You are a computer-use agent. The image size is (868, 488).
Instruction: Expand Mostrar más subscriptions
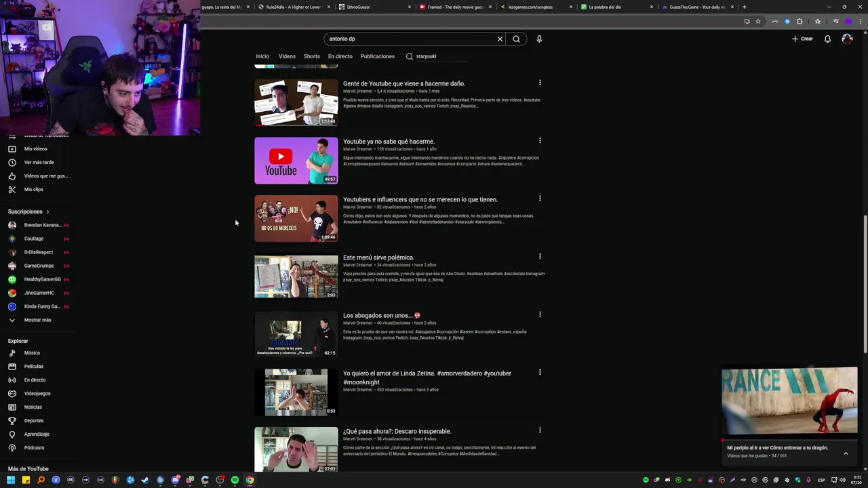[x=37, y=320]
